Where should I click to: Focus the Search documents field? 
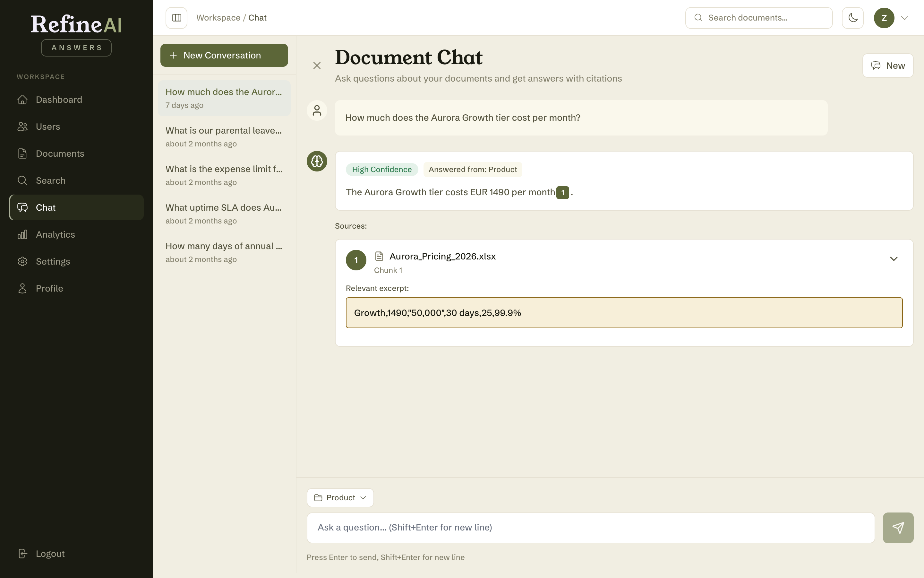[x=759, y=18]
